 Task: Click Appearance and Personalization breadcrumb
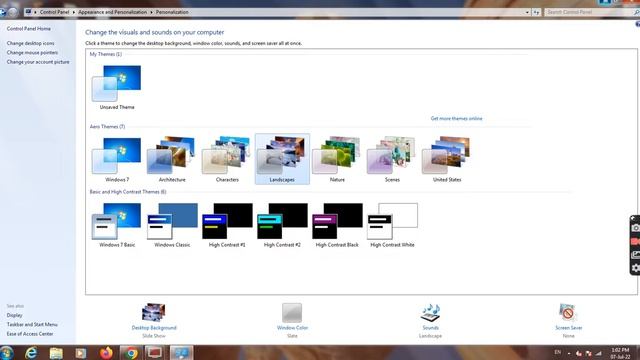(x=112, y=12)
